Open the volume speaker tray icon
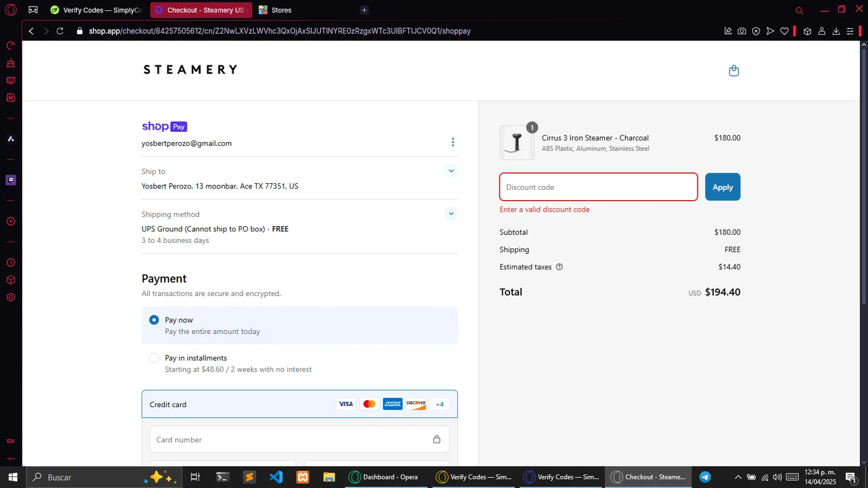The width and height of the screenshot is (868, 488). 777,477
